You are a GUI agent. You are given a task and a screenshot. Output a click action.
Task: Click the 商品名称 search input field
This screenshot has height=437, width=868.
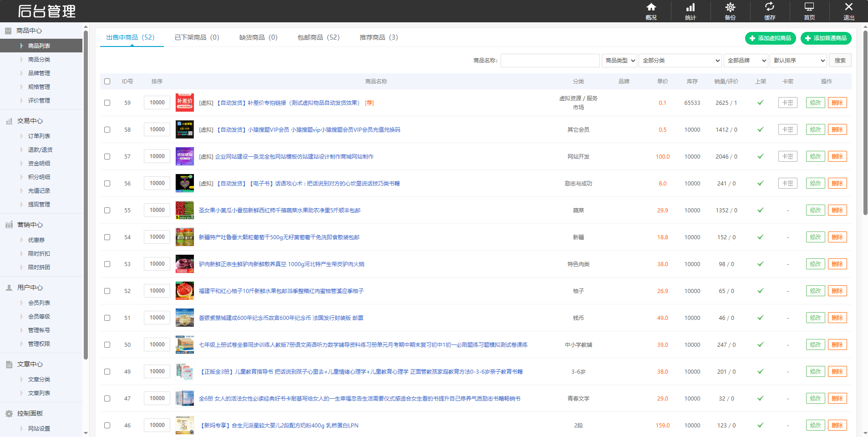550,60
